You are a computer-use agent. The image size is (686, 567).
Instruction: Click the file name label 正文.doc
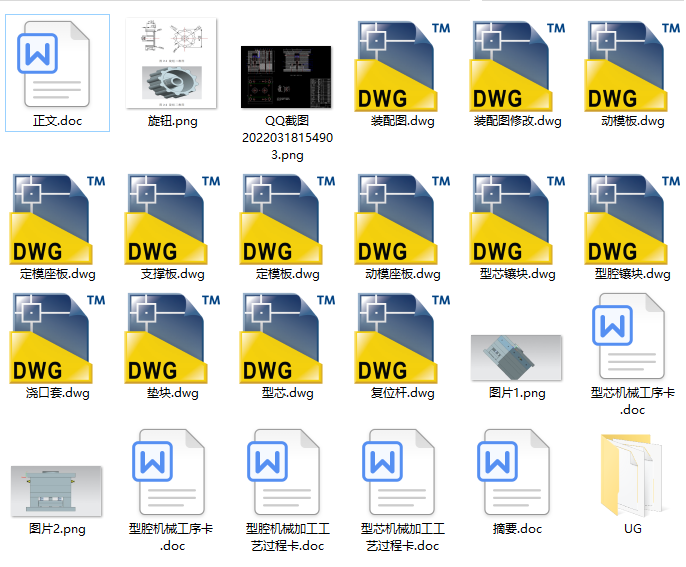[57, 121]
